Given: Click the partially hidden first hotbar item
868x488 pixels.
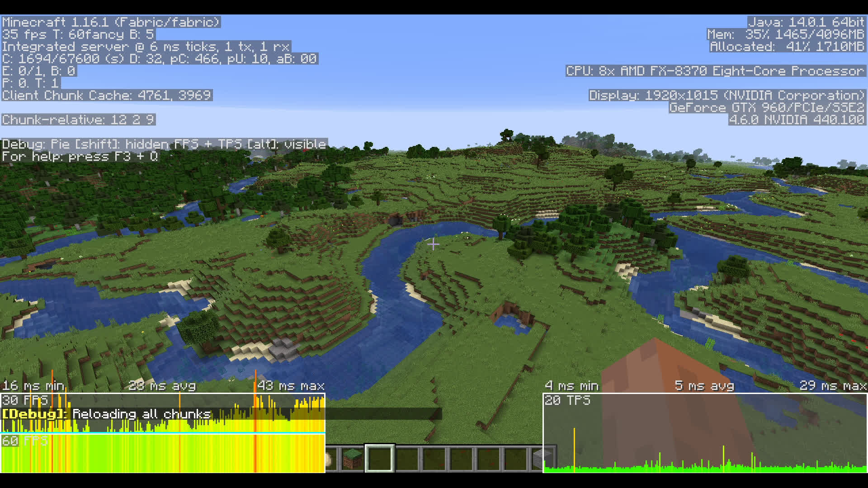Looking at the screenshot, I should coord(329,459).
